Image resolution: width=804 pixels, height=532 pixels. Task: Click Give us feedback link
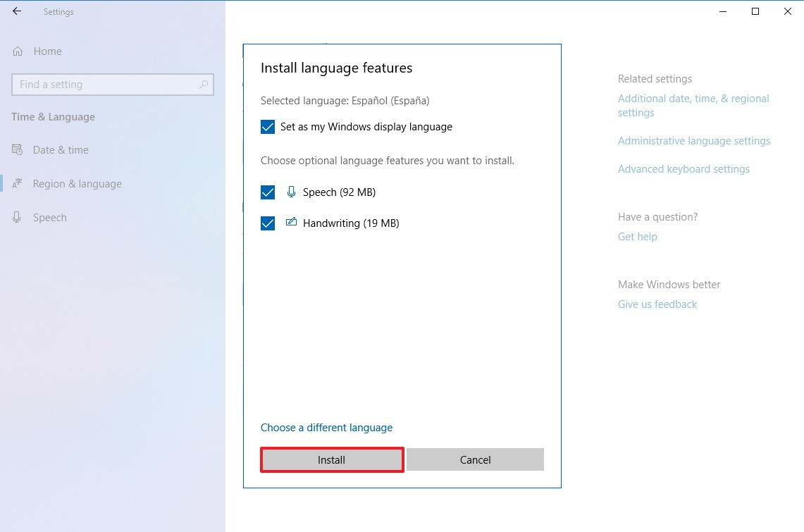(657, 304)
